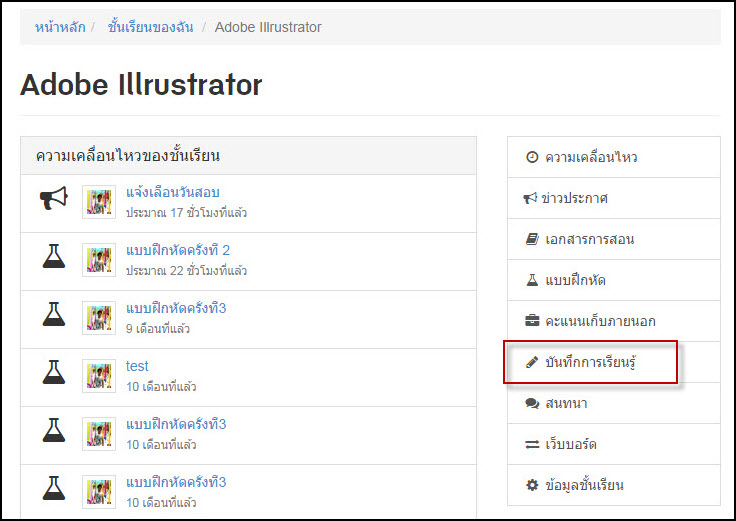Open เว็บบอร์ด in the sidebar menu
The width and height of the screenshot is (736, 521).
[x=614, y=444]
